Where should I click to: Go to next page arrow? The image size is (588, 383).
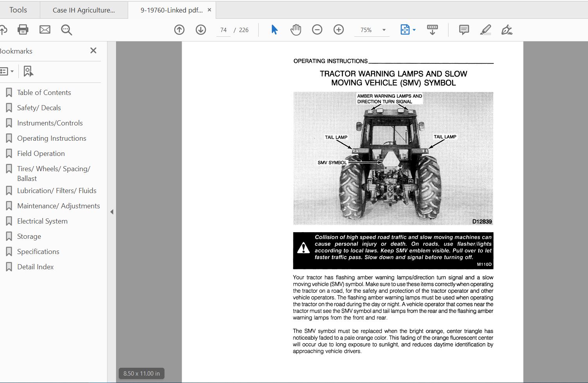point(201,30)
